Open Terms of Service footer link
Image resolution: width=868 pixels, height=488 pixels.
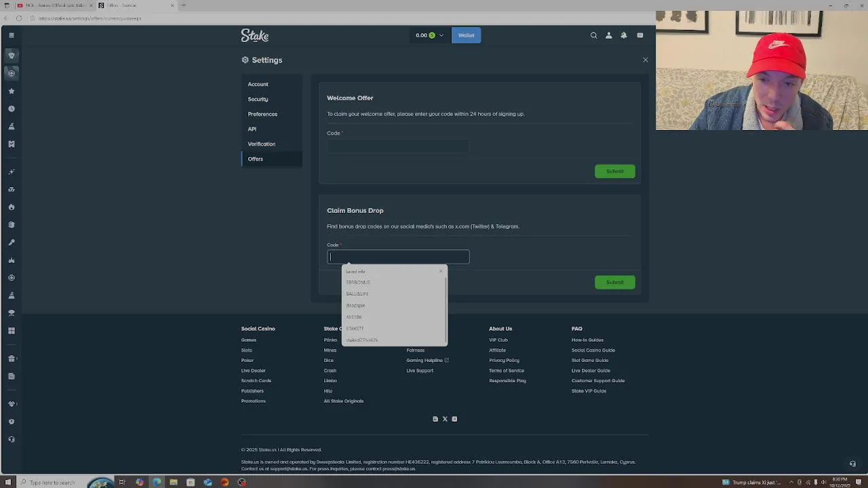507,370
